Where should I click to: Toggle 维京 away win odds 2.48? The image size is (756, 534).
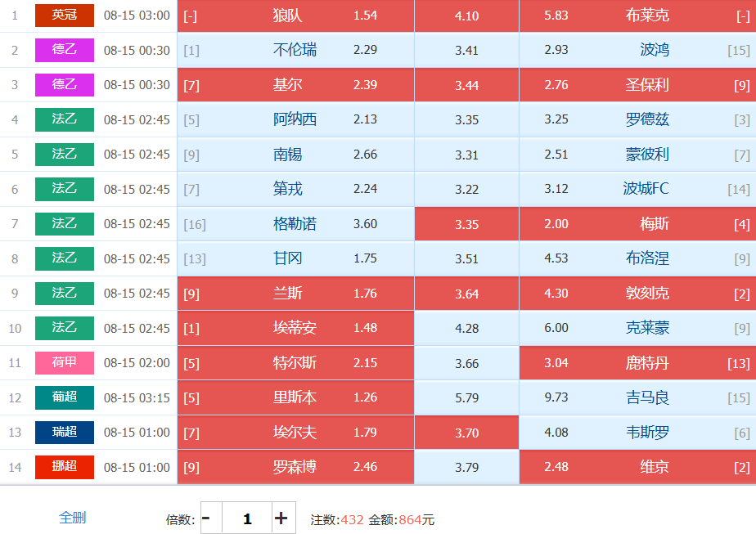tap(638, 466)
